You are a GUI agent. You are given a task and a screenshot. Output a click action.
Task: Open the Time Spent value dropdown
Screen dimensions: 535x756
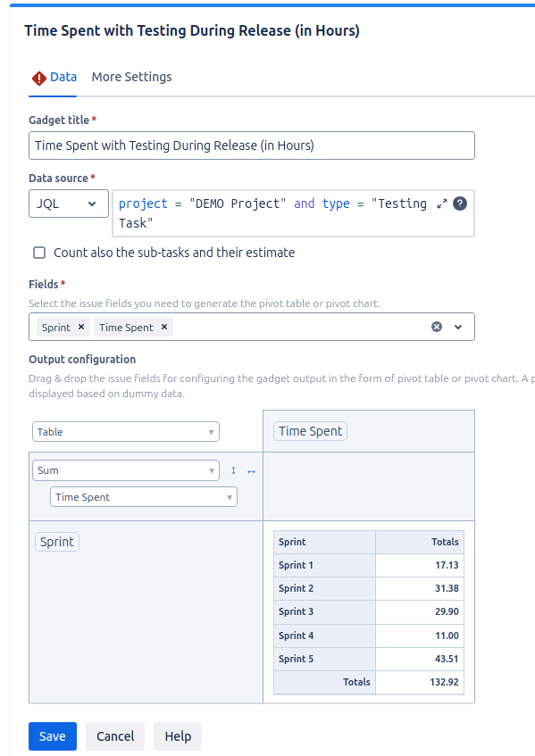point(144,497)
